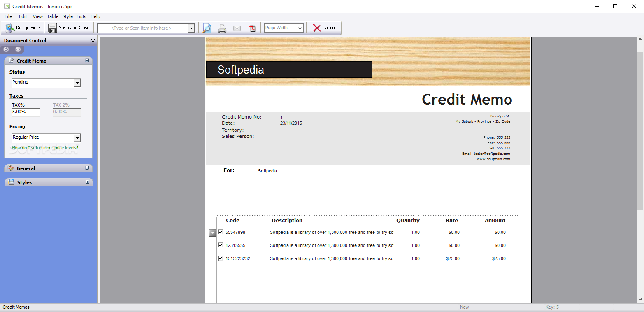Click Save and Close button text

(x=74, y=28)
